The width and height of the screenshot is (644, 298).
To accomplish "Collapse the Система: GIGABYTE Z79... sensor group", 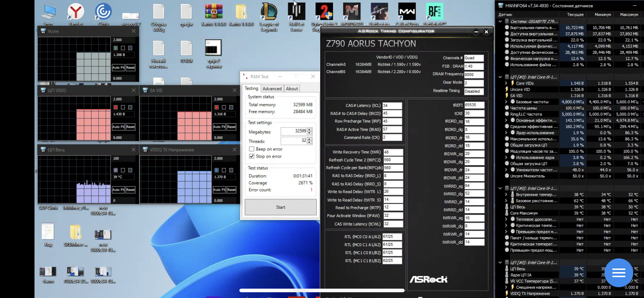I will pos(500,22).
